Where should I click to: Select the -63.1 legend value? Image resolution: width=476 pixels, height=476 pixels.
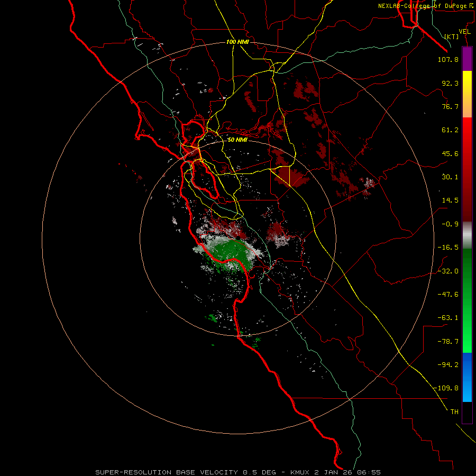click(448, 318)
